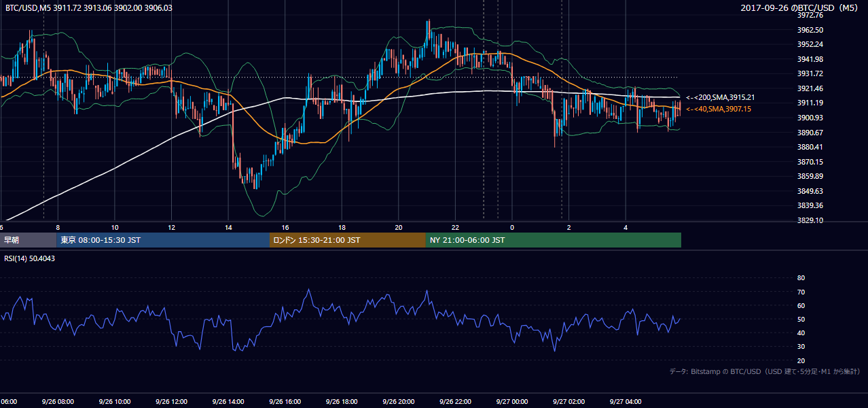Click the 東京 08:00-15:30 JST session bar

tap(163, 240)
